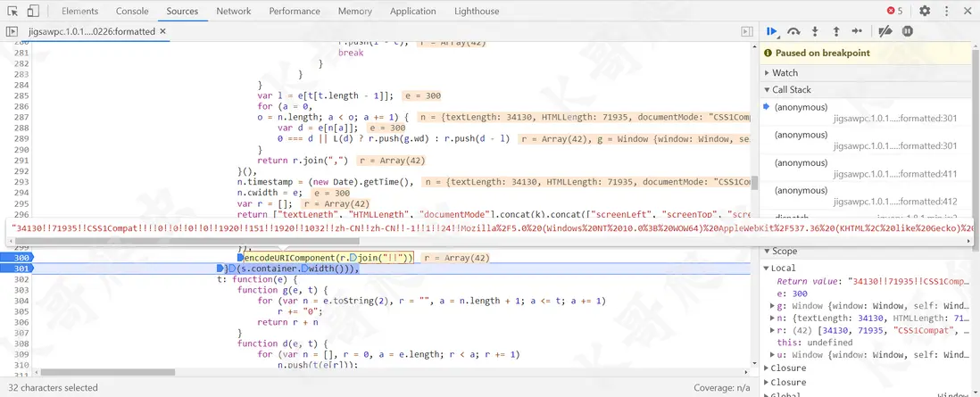This screenshot has height=397, width=980.
Task: Collapse the Call Stack section
Action: (792, 90)
